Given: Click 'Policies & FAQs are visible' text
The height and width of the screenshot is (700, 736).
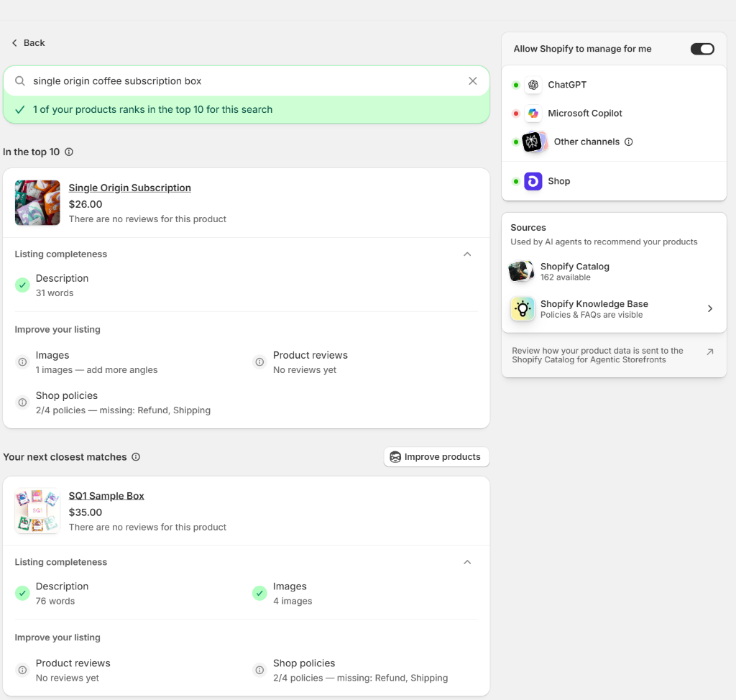Looking at the screenshot, I should pos(592,315).
